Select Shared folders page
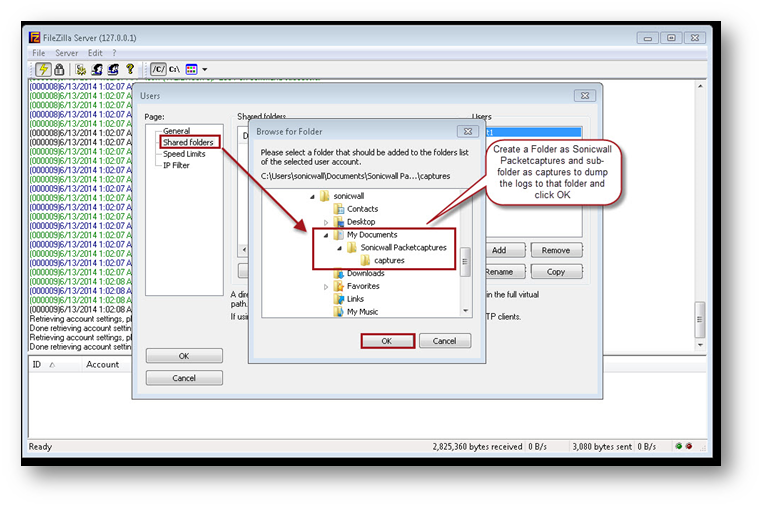This screenshot has width=763, height=508. tap(188, 142)
